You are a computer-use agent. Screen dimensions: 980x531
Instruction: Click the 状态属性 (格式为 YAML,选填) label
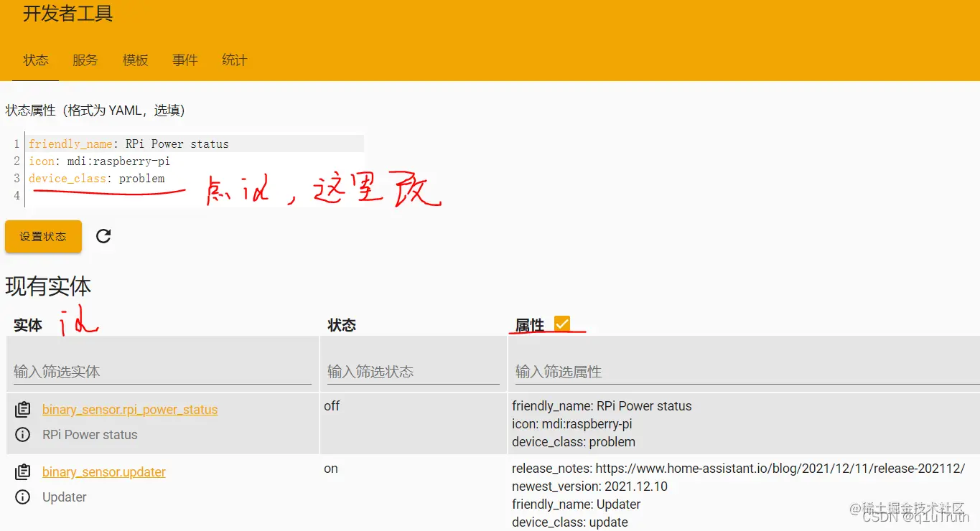pos(95,111)
